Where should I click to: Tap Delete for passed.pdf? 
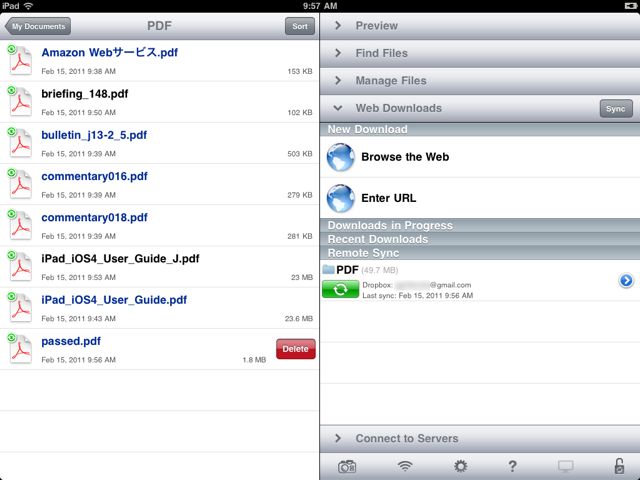(x=296, y=349)
